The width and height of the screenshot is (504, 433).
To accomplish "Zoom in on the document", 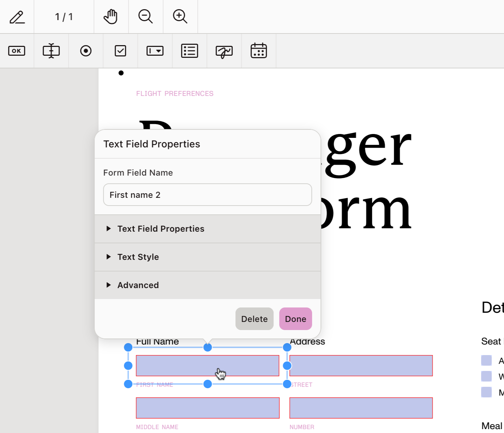I will point(180,17).
